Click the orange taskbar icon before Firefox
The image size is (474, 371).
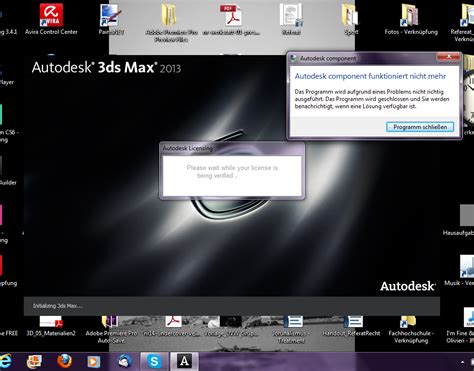pos(34,361)
